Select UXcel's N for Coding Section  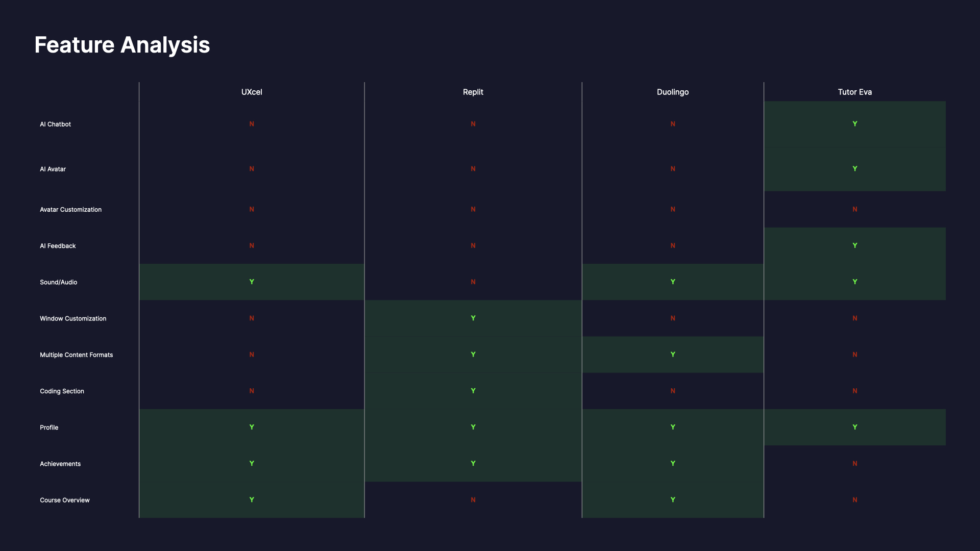point(252,391)
